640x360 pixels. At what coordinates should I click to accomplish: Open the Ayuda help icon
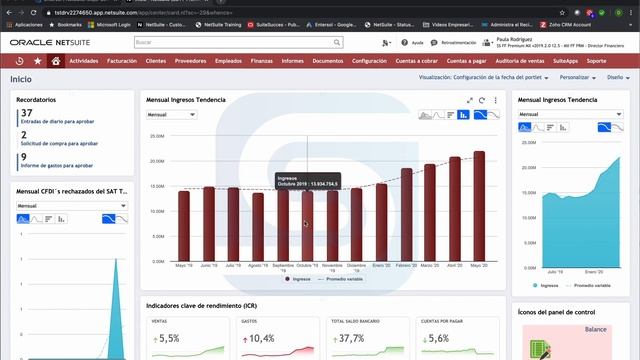tap(404, 42)
